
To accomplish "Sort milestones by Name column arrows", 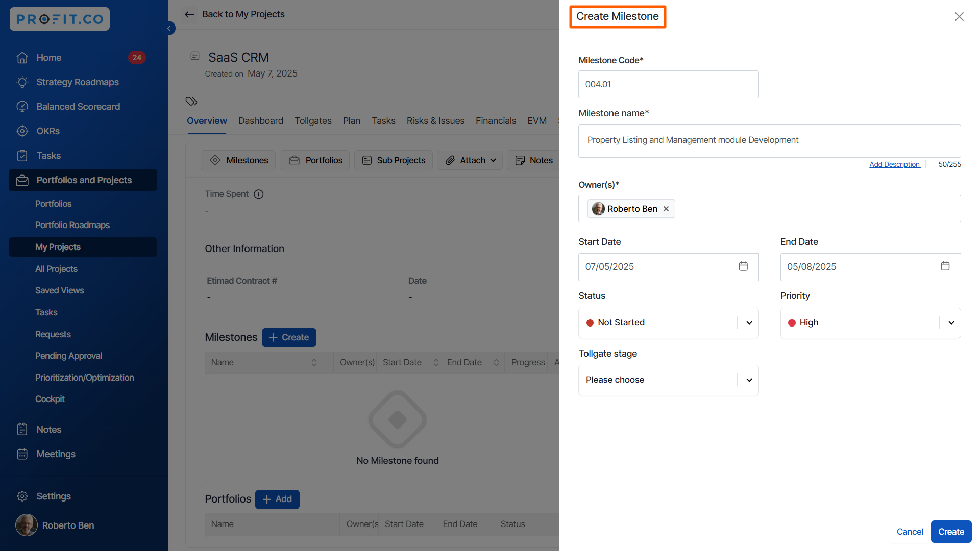I will (314, 362).
